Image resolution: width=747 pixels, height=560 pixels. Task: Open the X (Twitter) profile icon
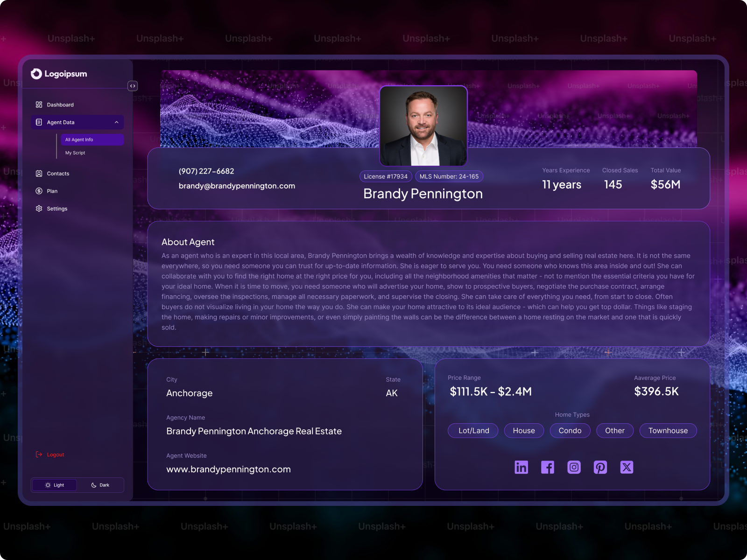[627, 467]
